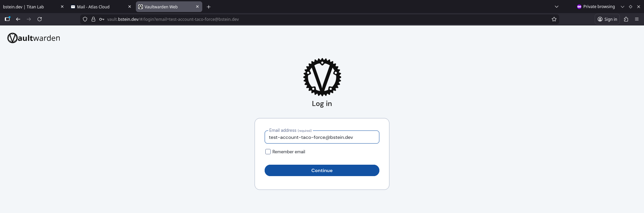Bookmark this page with star icon
This screenshot has height=213, width=644.
tap(554, 19)
